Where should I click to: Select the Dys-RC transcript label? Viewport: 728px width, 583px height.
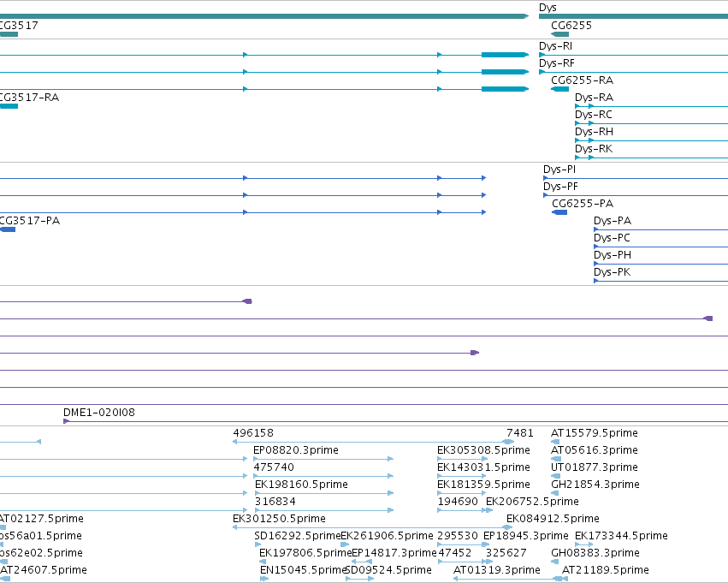[594, 115]
